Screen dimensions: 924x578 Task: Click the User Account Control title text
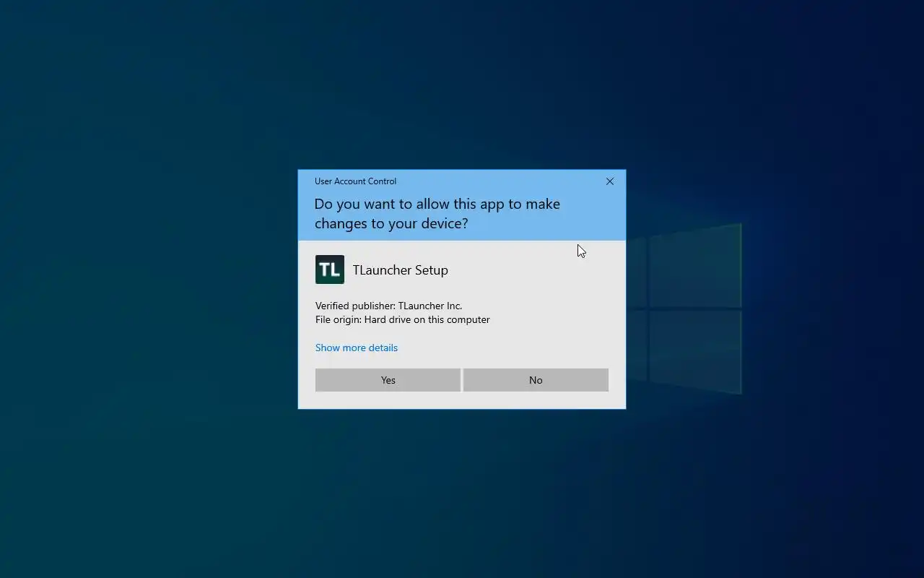355,181
